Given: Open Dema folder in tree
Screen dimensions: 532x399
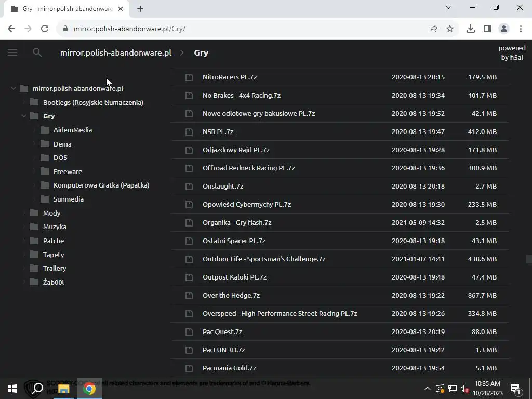Looking at the screenshot, I should tap(62, 144).
